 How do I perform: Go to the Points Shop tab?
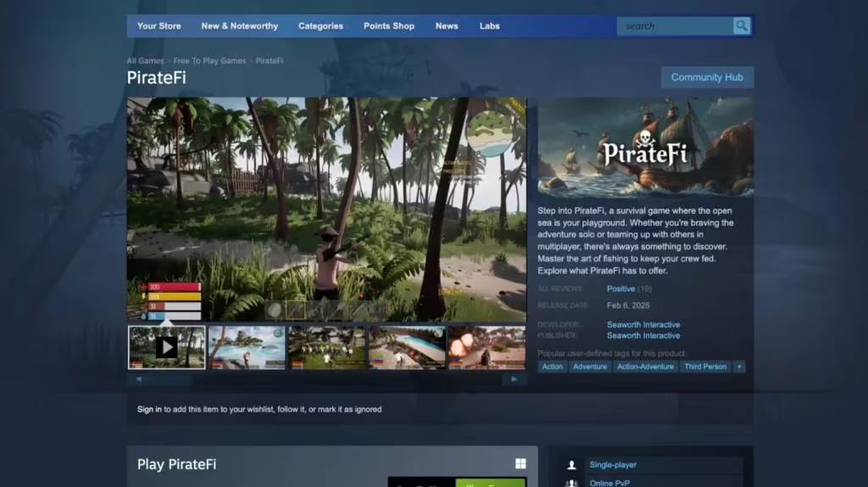[389, 26]
